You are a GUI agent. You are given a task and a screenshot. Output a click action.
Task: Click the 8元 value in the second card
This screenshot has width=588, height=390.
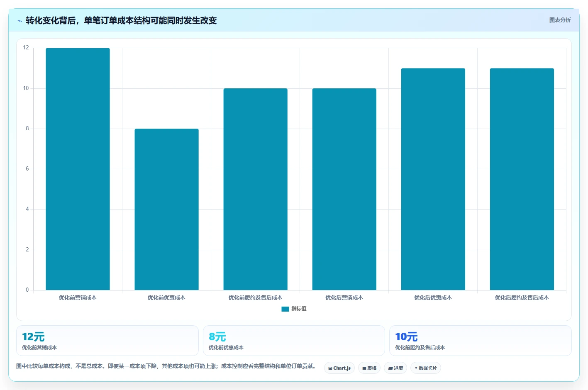(217, 337)
